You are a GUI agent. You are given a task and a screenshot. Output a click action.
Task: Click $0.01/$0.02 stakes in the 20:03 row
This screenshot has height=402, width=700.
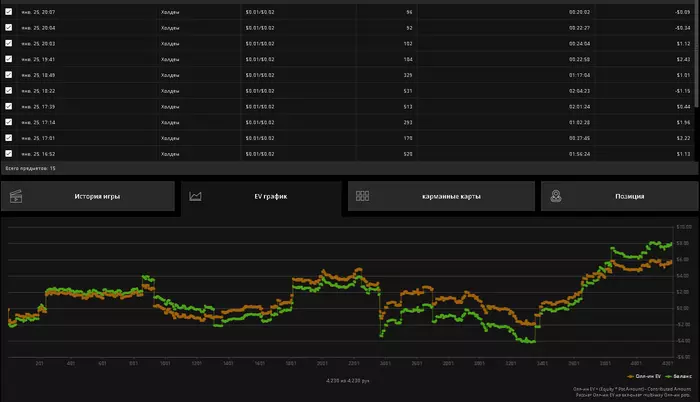260,44
